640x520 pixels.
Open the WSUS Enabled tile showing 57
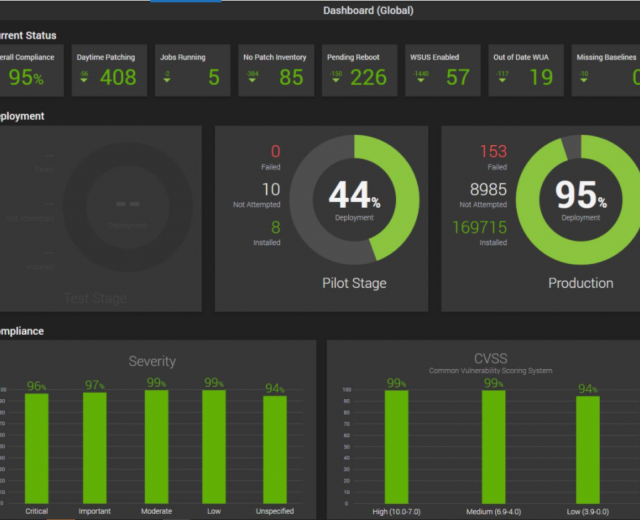click(442, 71)
